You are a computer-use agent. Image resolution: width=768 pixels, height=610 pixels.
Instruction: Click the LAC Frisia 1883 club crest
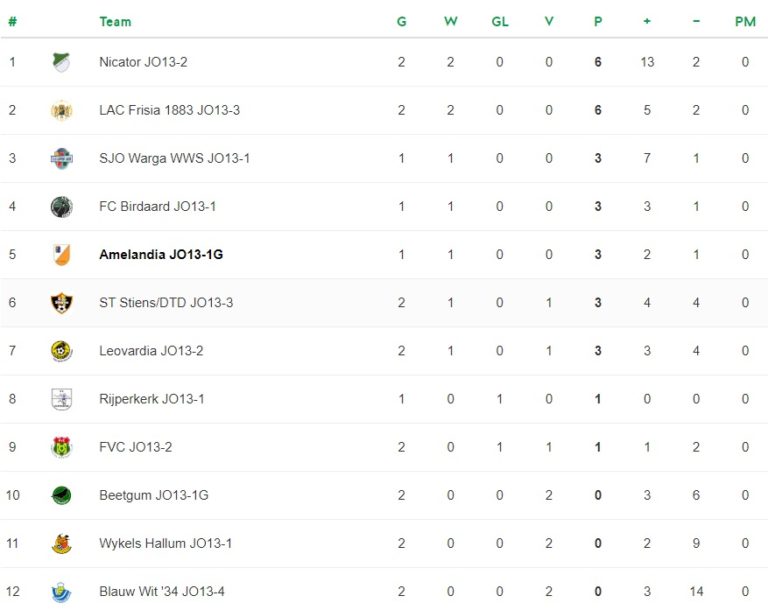[61, 110]
